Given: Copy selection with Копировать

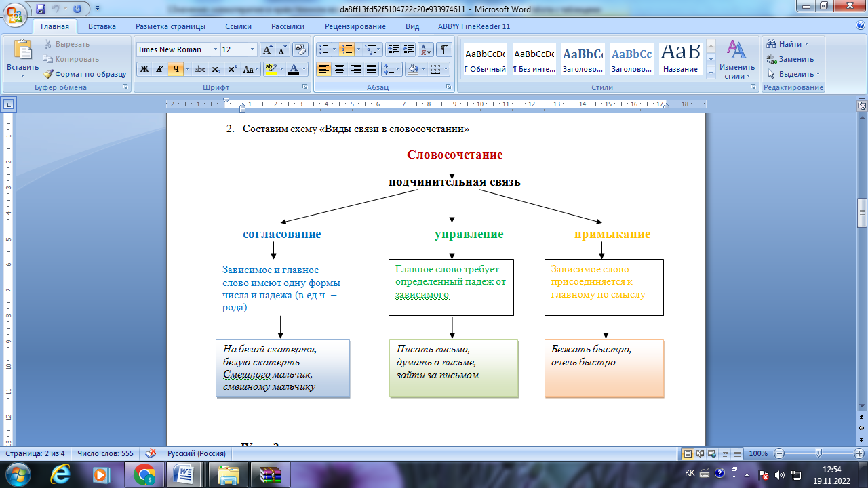Looking at the screenshot, I should coord(71,59).
